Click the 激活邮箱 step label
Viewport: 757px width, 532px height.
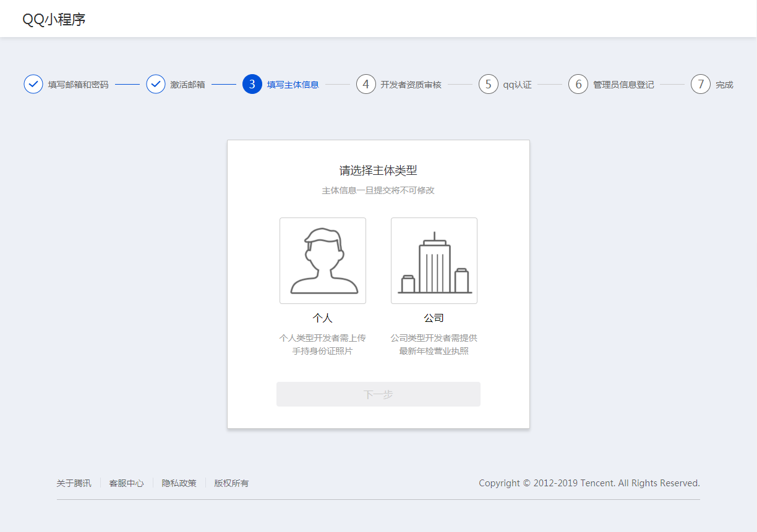coord(188,85)
